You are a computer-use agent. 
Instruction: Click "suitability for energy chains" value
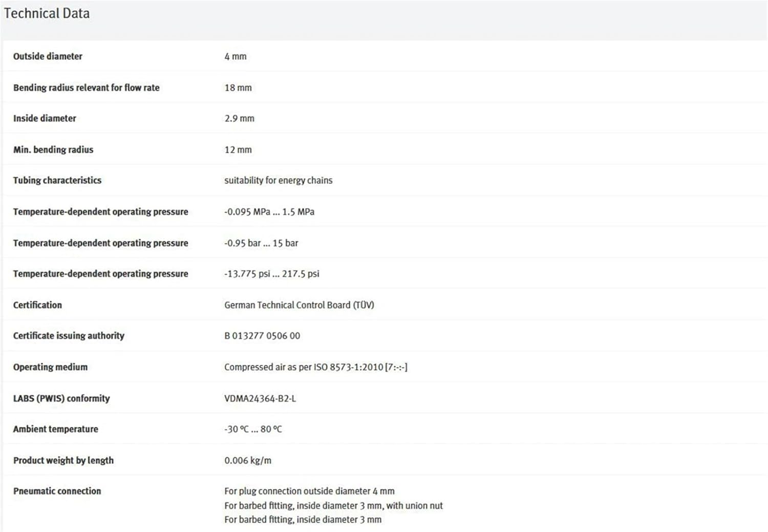point(279,180)
